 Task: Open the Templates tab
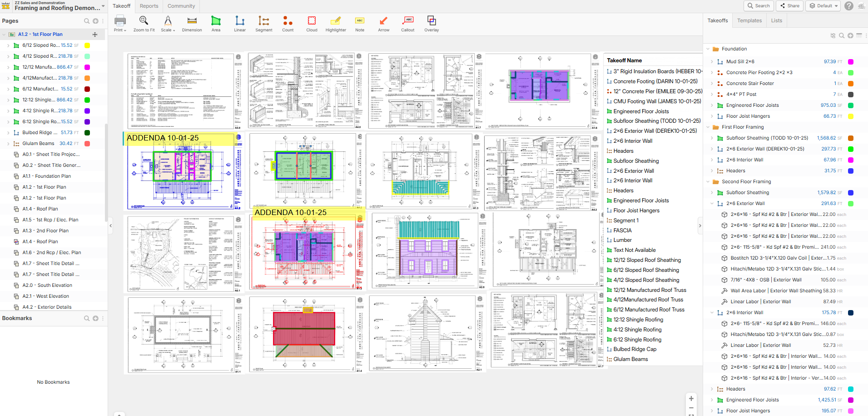click(749, 20)
